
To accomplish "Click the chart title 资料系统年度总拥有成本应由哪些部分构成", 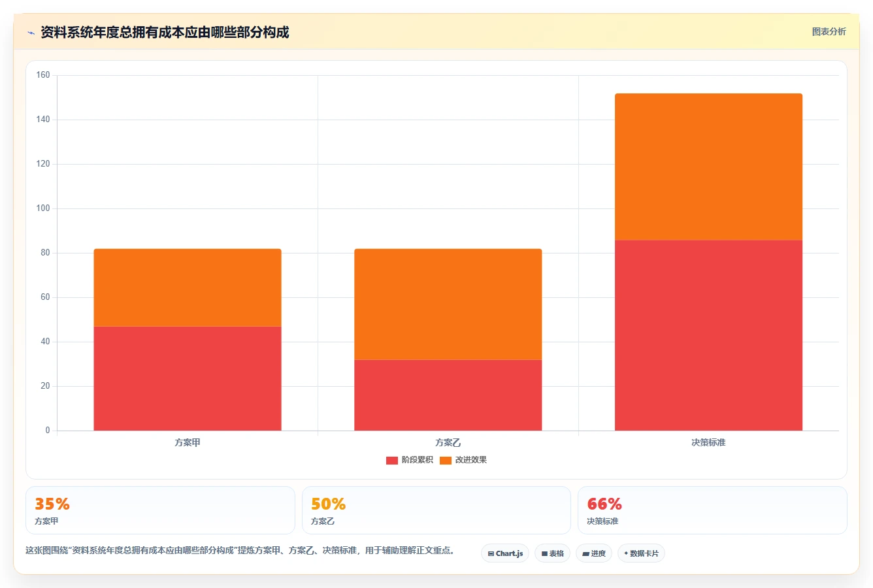I will 165,32.
